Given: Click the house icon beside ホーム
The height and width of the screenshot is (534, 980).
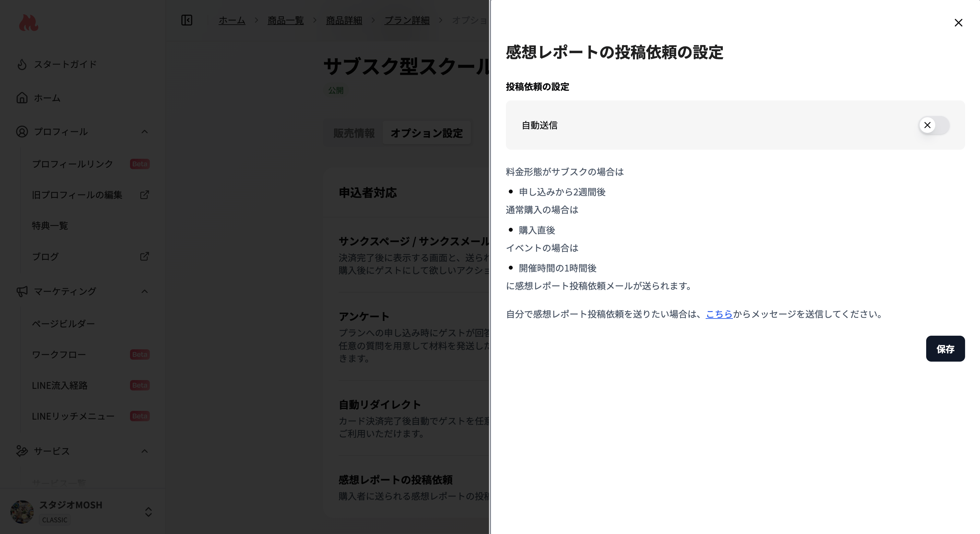Looking at the screenshot, I should tap(22, 98).
